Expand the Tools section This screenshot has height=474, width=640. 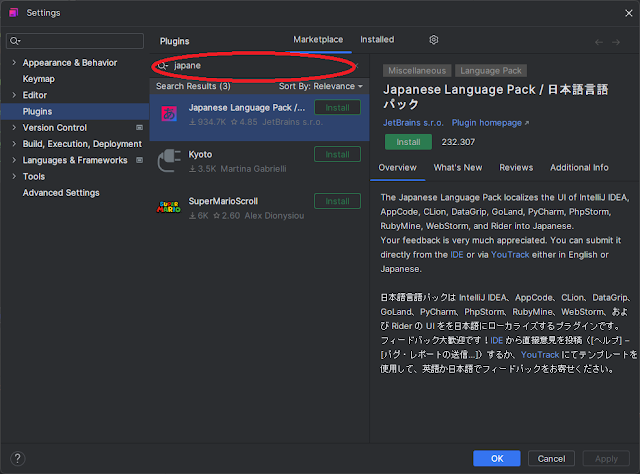tap(14, 176)
